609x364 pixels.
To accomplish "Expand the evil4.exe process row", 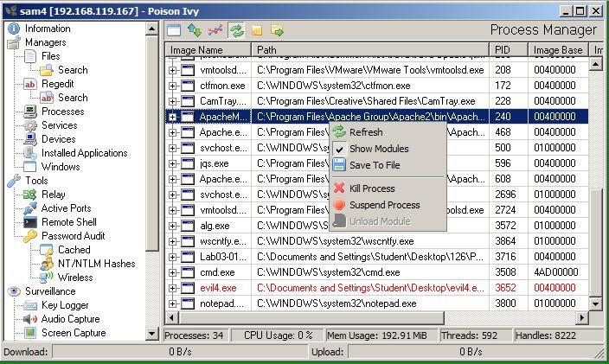I will point(172,288).
